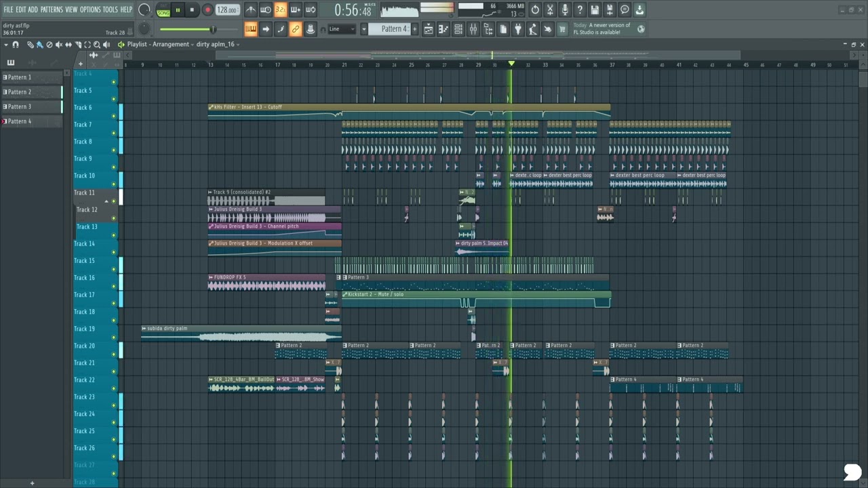Toggle the metronome icon

251,9
